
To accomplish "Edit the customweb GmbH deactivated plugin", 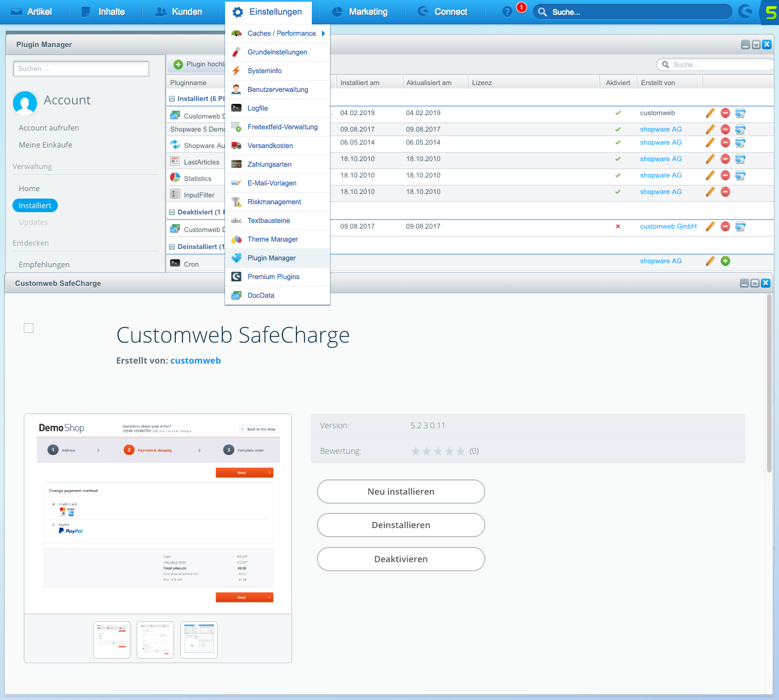I will tap(710, 226).
